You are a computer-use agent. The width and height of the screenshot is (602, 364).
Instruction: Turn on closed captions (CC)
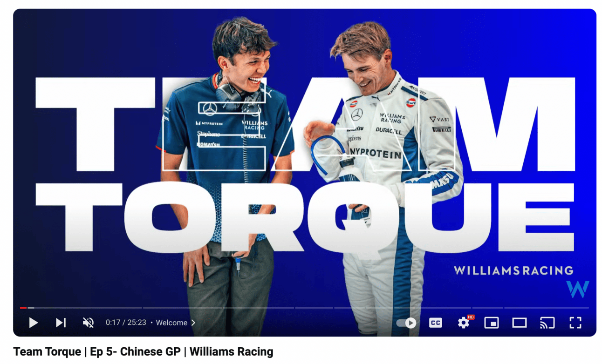pos(436,323)
